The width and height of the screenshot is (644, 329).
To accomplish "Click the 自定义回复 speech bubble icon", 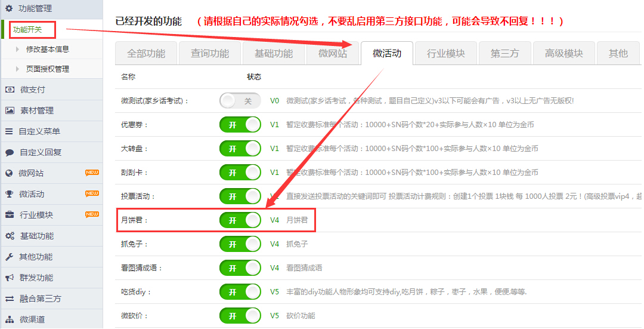I will (10, 152).
